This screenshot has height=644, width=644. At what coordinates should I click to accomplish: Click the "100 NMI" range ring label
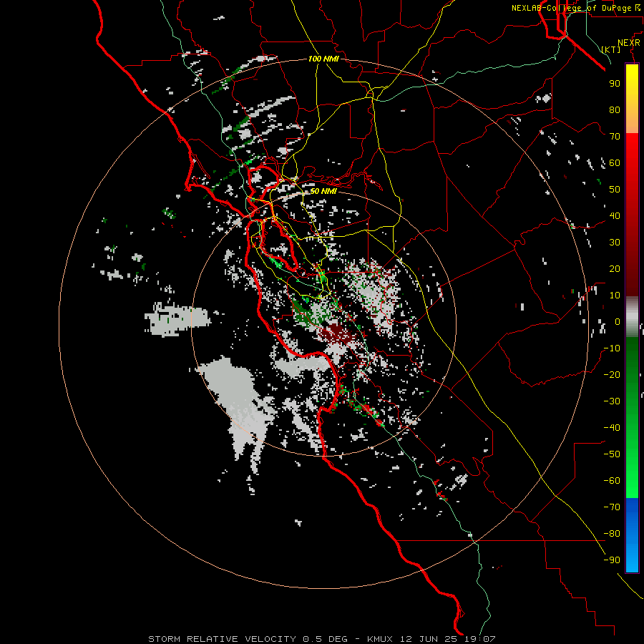[323, 59]
